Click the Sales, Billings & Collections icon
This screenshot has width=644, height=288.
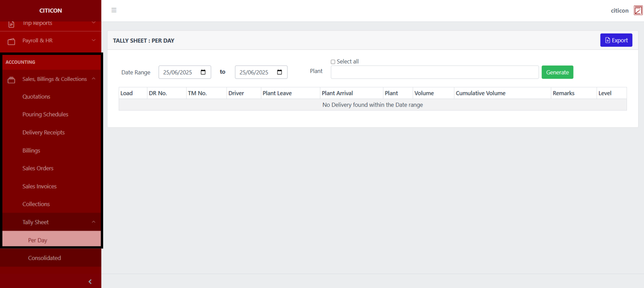(x=12, y=80)
